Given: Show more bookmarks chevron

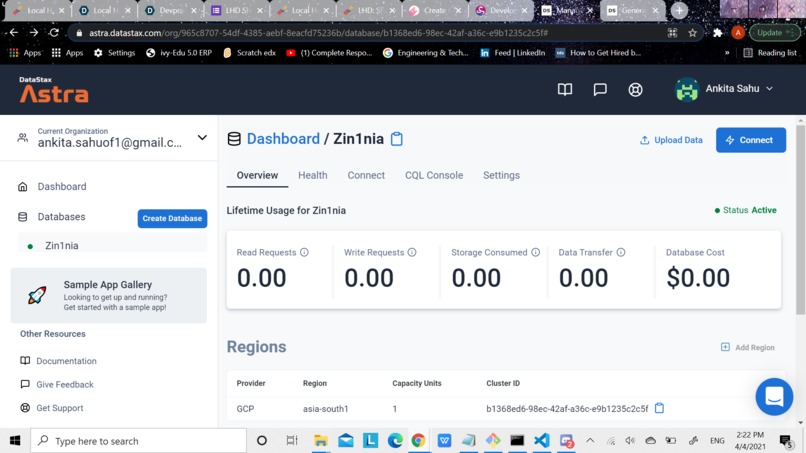Looking at the screenshot, I should (727, 53).
